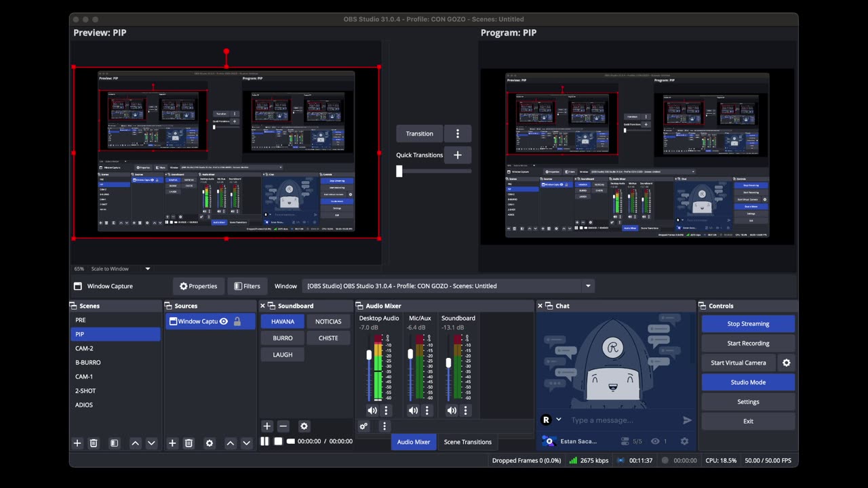This screenshot has width=868, height=488.
Task: Open preview scale dropdown arrow
Action: (148, 269)
